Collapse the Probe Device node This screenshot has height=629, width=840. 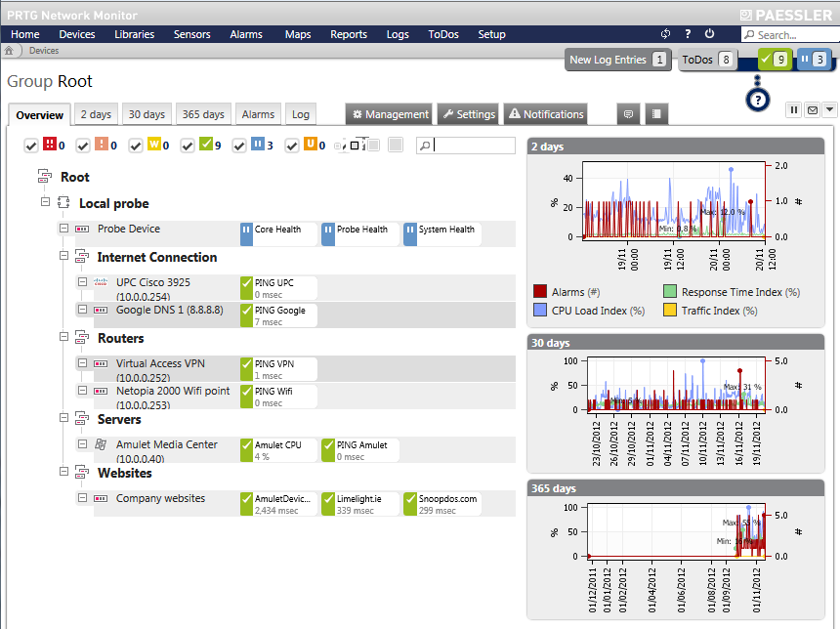[63, 229]
